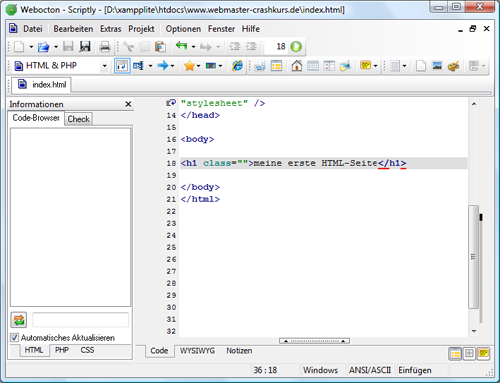Close the Informationen panel
This screenshot has width=500, height=383.
pos(128,104)
